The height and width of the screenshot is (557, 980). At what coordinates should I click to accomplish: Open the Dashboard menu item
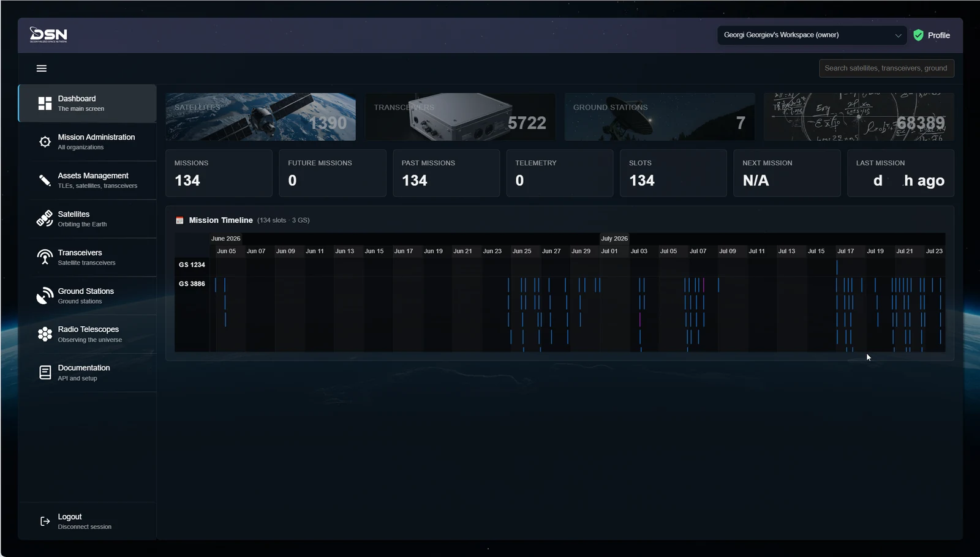(x=87, y=103)
